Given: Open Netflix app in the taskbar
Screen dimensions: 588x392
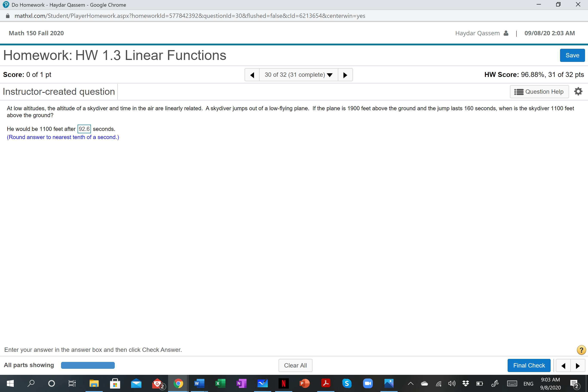Looking at the screenshot, I should tap(283, 383).
